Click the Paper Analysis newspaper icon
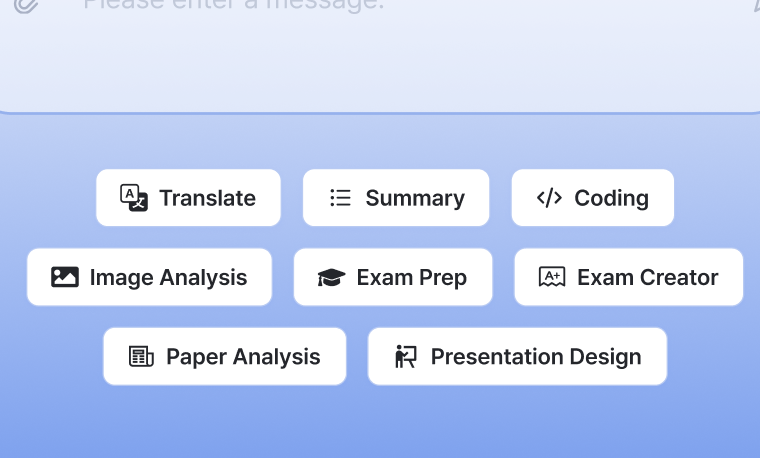The image size is (760, 458). (x=141, y=357)
